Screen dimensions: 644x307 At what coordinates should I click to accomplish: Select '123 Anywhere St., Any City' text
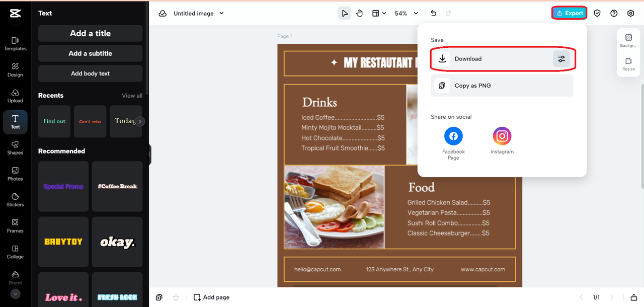coord(400,270)
